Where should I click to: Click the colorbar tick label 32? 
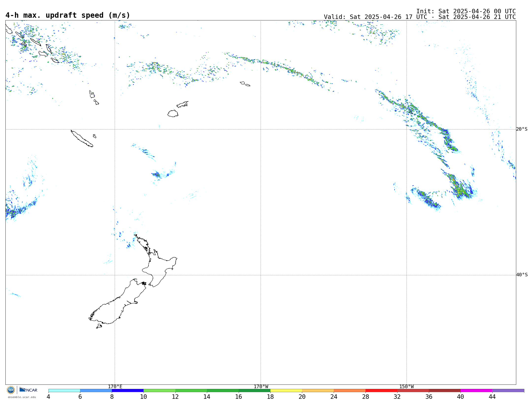[x=397, y=397]
